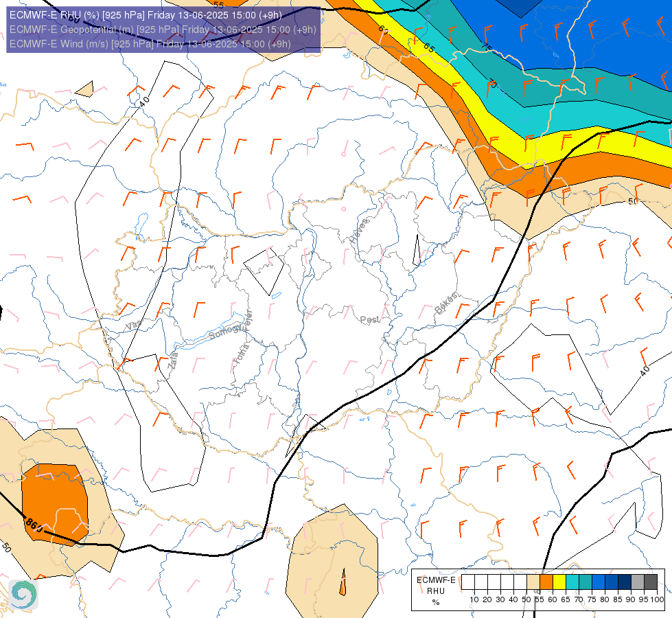Click the legend scale value '85'
This screenshot has width=672, height=618.
[618, 599]
